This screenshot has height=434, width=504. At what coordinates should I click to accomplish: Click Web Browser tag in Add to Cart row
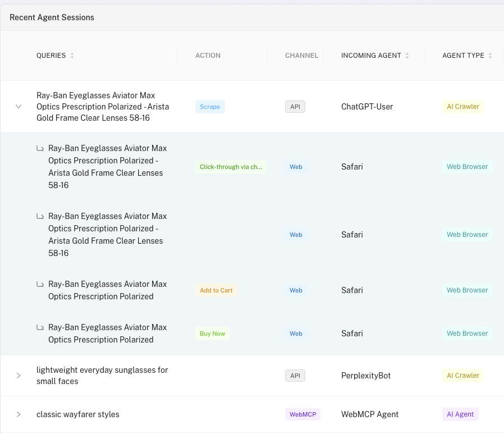pyautogui.click(x=468, y=290)
